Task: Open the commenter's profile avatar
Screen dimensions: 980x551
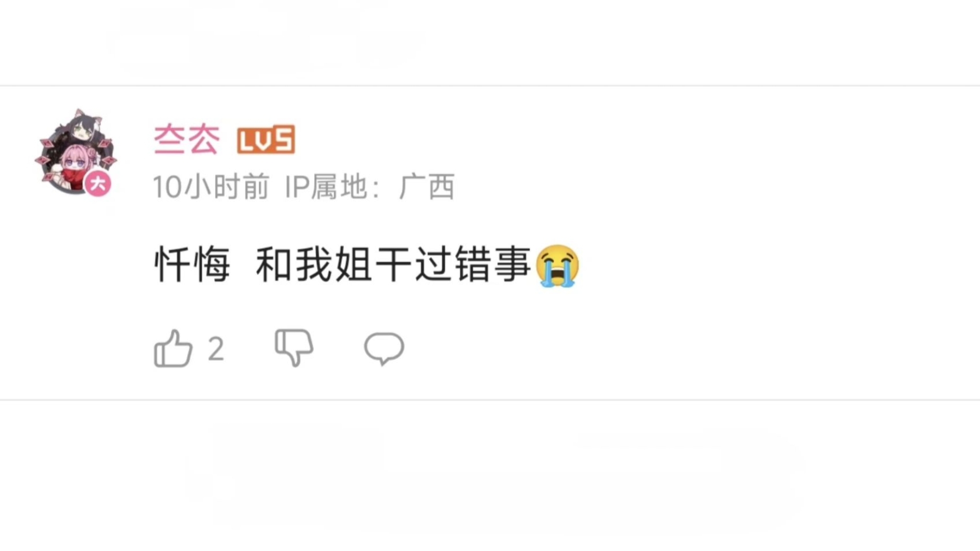Action: coord(76,152)
